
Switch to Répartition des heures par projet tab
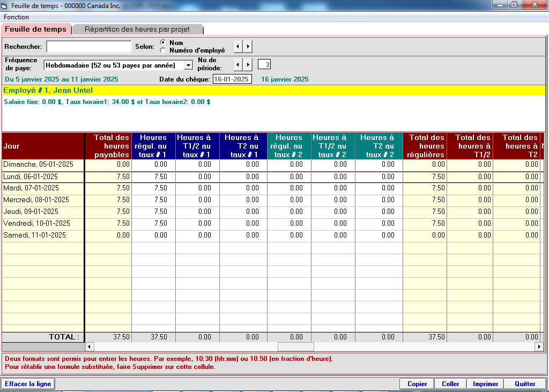pos(137,29)
